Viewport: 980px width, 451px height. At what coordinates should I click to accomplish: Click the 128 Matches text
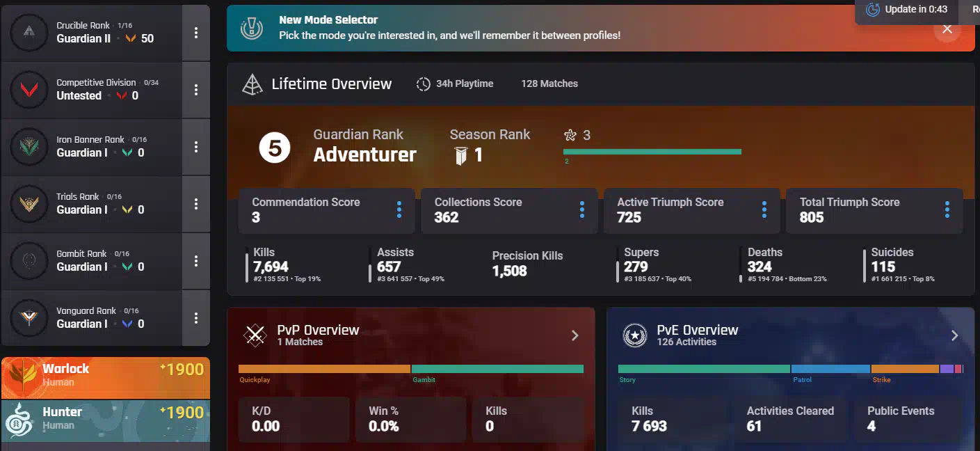549,84
